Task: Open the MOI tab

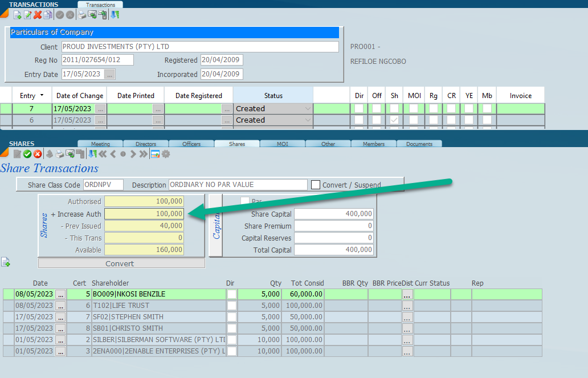Action: (x=283, y=144)
